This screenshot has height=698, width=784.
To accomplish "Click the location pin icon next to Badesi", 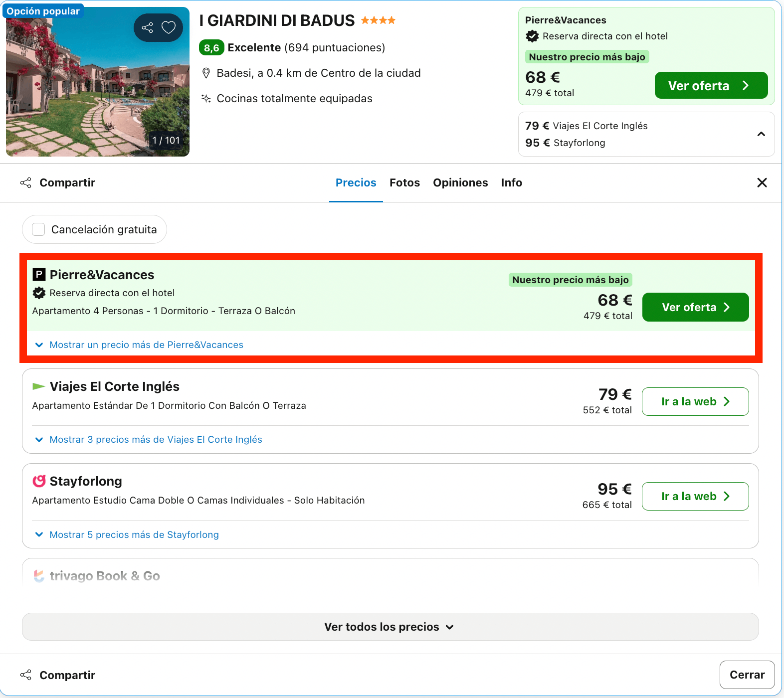I will [206, 73].
